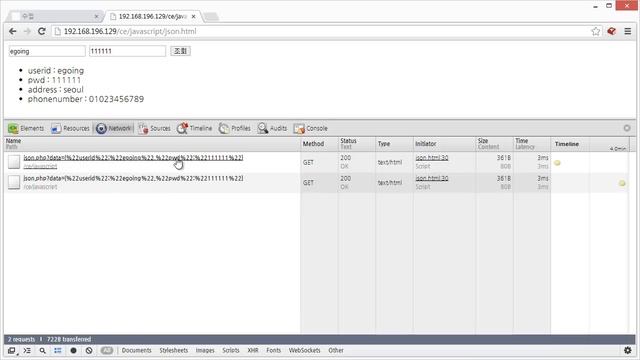
Task: Open the Console panel tab
Action: tap(310, 129)
